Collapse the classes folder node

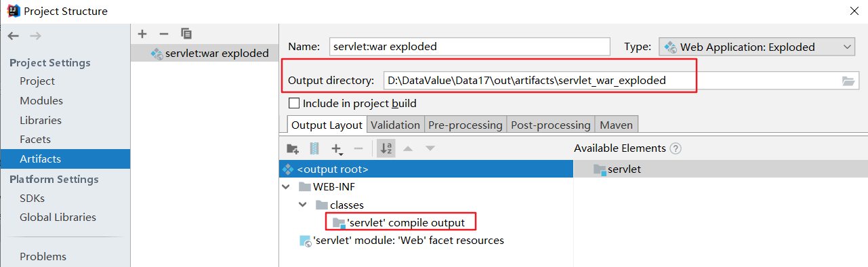click(x=302, y=205)
